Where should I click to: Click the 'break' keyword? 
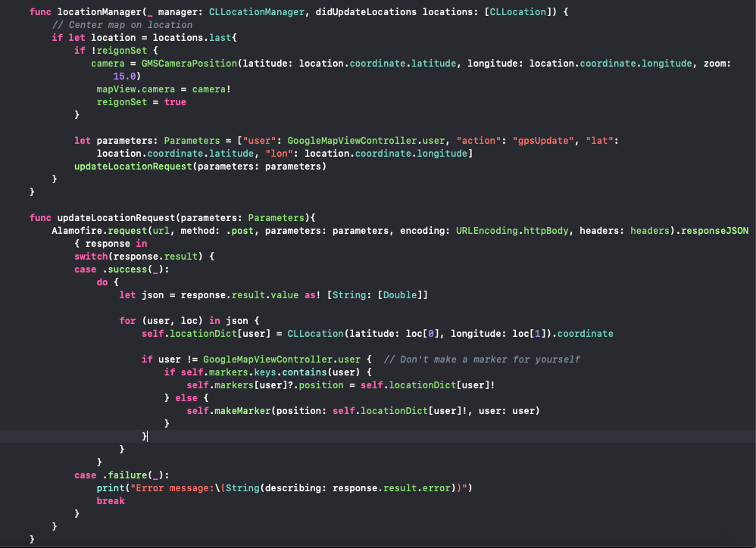coord(111,501)
